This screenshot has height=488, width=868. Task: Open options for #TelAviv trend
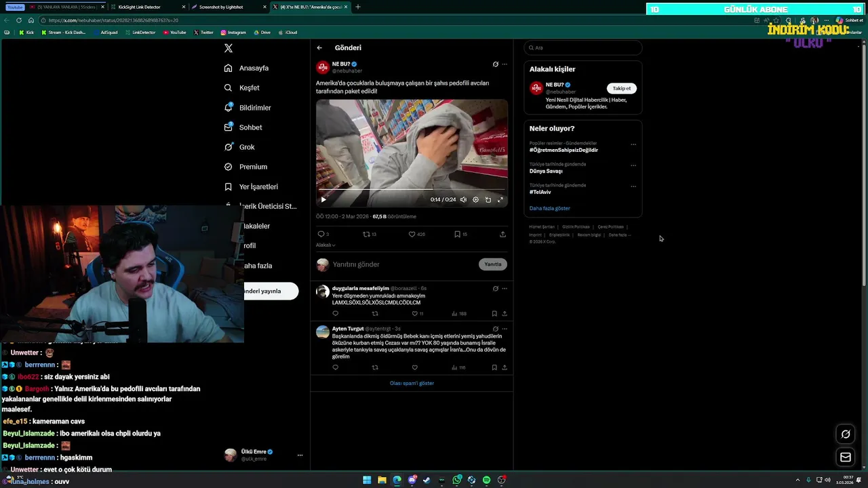tap(633, 186)
